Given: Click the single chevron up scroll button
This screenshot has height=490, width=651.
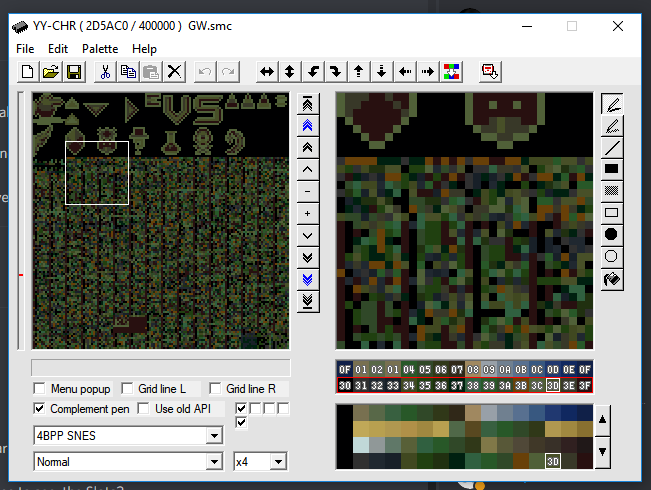Looking at the screenshot, I should point(308,169).
